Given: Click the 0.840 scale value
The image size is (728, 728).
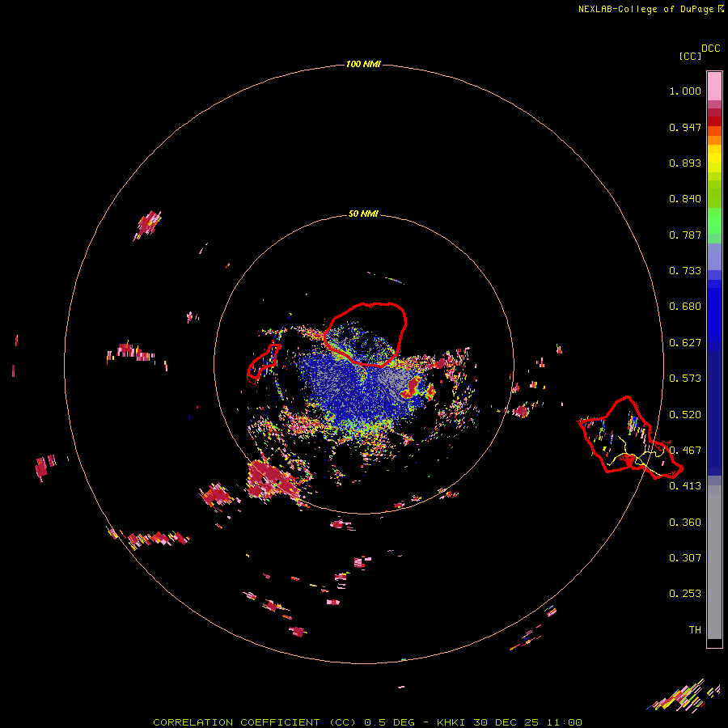Looking at the screenshot, I should click(685, 199).
